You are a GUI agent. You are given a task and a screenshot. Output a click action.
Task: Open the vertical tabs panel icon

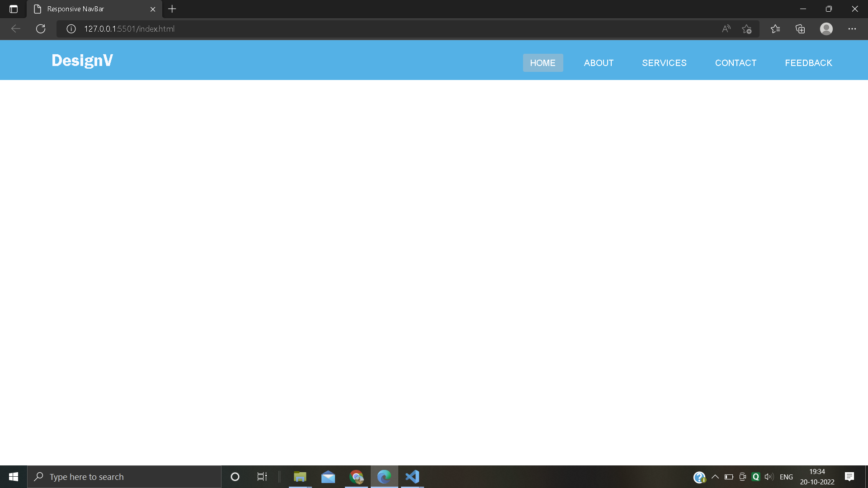coord(13,9)
